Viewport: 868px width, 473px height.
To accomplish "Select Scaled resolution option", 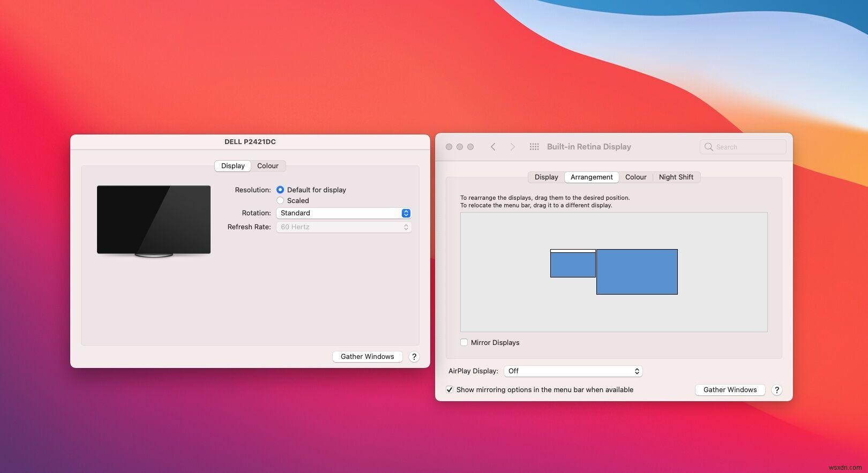I will [280, 200].
